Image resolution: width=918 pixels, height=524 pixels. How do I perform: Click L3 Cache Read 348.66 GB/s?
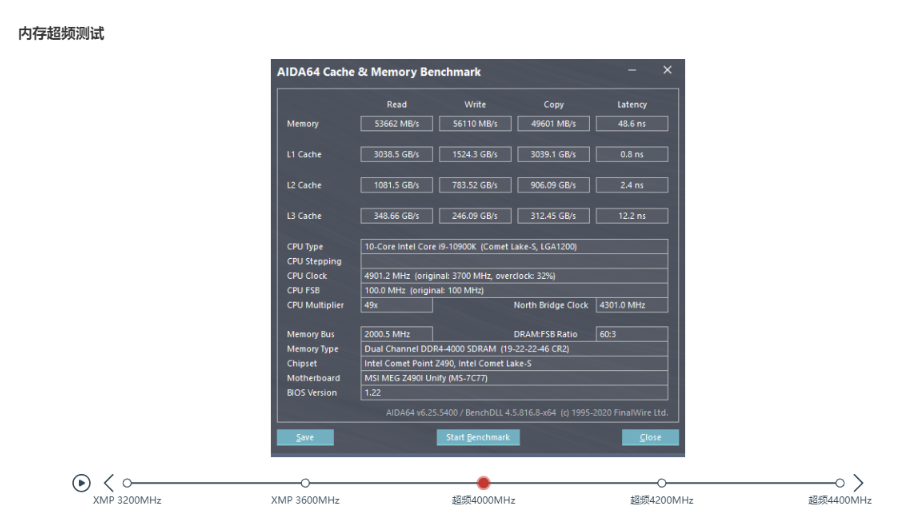396,216
